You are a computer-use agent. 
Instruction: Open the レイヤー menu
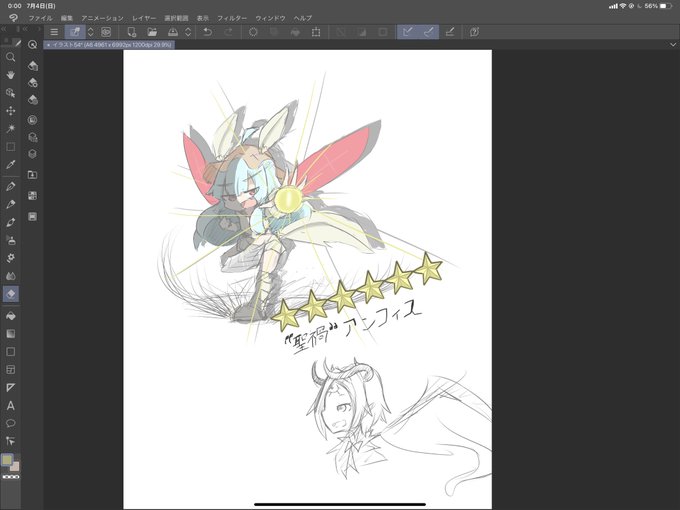coord(144,18)
